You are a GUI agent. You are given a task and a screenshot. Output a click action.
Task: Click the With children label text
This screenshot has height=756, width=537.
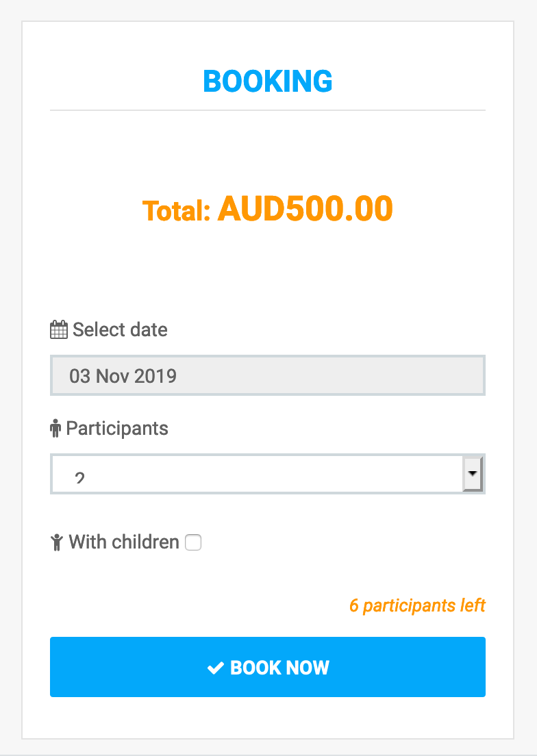(124, 542)
